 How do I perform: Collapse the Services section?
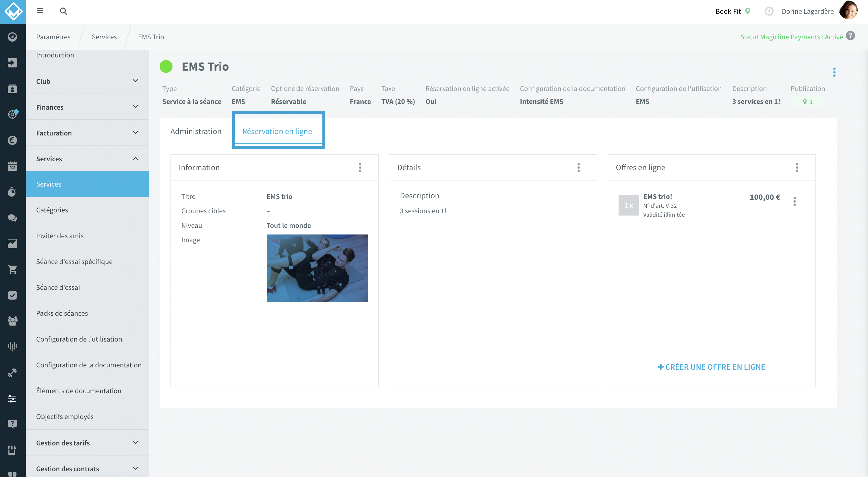[87, 159]
